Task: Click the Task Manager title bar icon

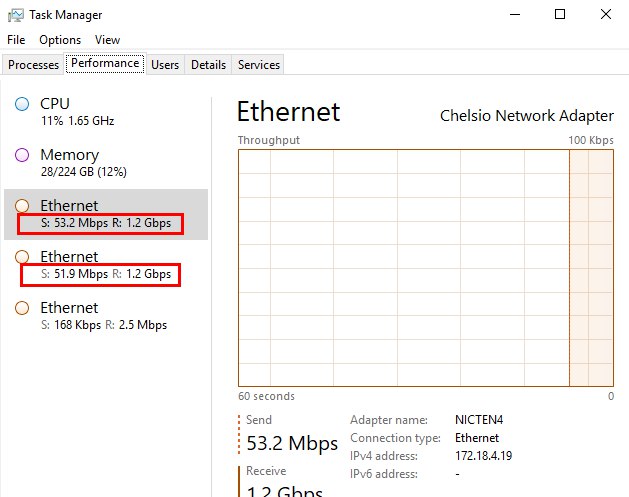Action: coord(15,15)
